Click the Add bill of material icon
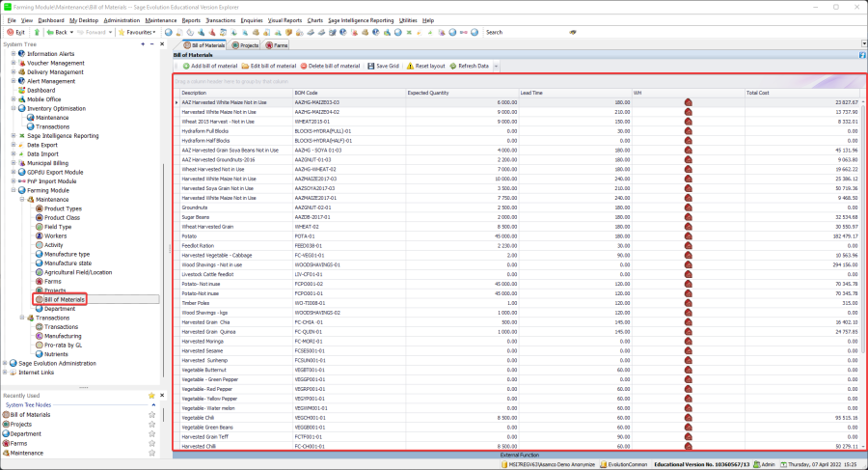The height and width of the screenshot is (470, 868). (x=186, y=66)
